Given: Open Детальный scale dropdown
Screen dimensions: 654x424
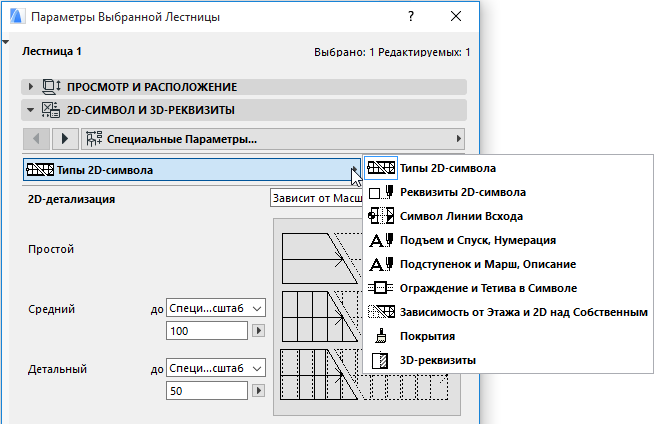Looking at the screenshot, I should pos(215,367).
